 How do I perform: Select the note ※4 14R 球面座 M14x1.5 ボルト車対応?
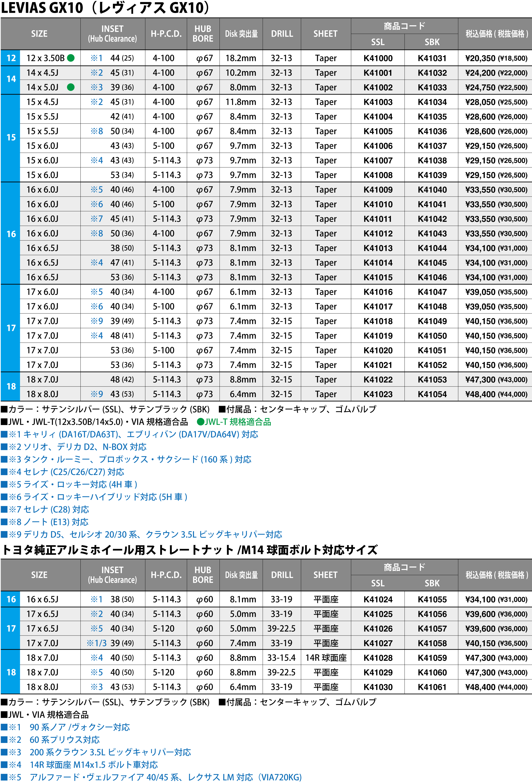point(80,765)
